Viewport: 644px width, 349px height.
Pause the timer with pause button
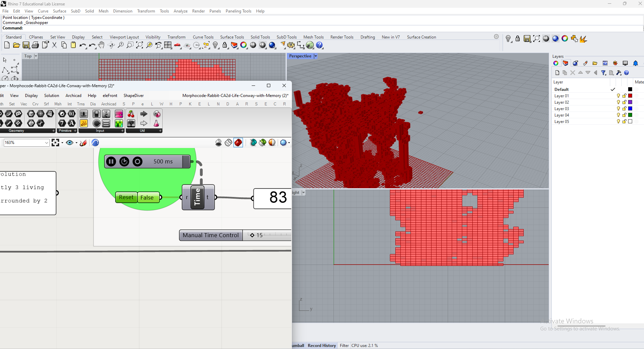[111, 161]
